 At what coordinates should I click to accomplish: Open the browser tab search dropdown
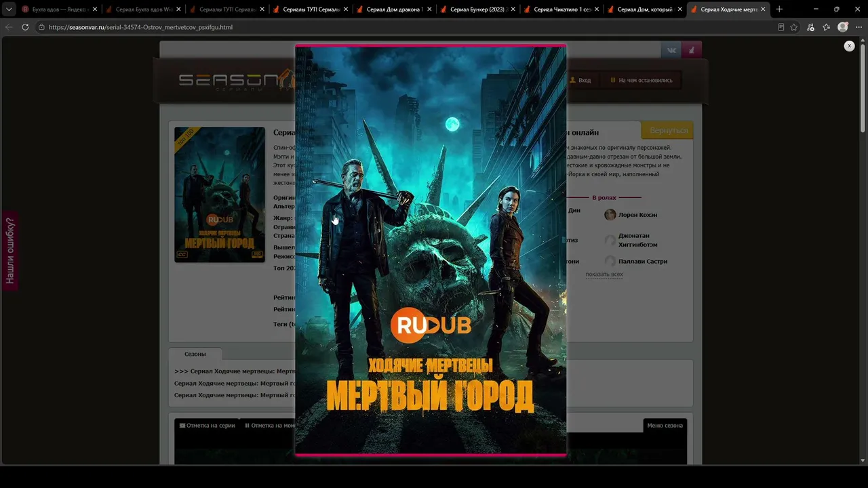(x=9, y=9)
